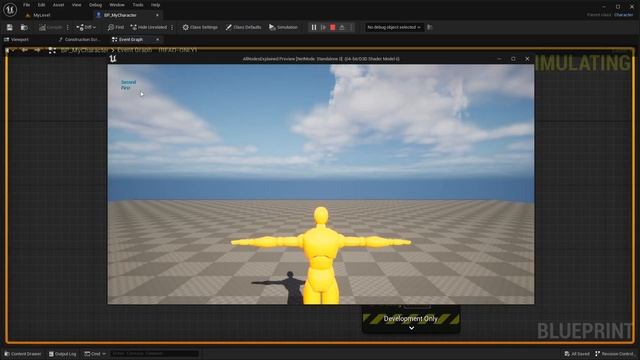Click the yellow mannequin character in preview
The height and width of the screenshot is (360, 640).
click(321, 255)
